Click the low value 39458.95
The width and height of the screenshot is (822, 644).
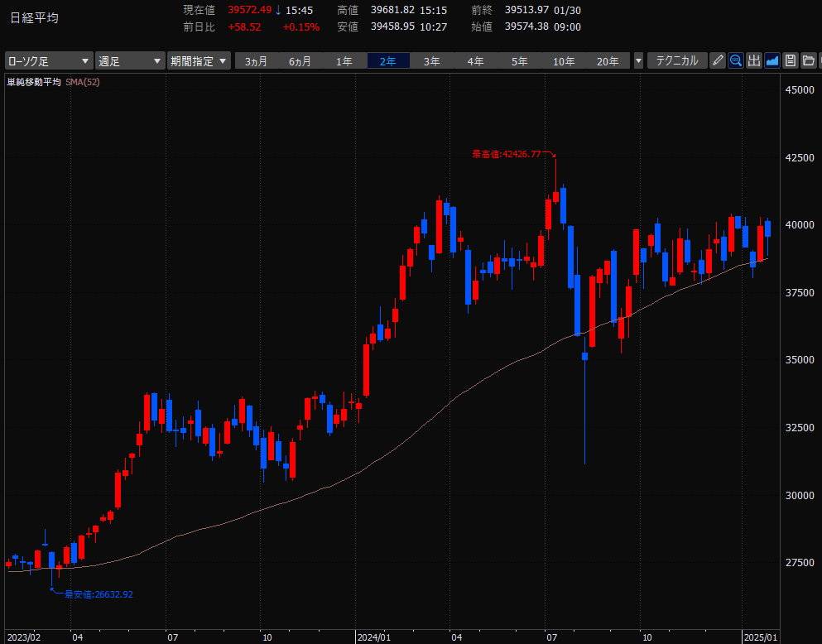(x=392, y=26)
